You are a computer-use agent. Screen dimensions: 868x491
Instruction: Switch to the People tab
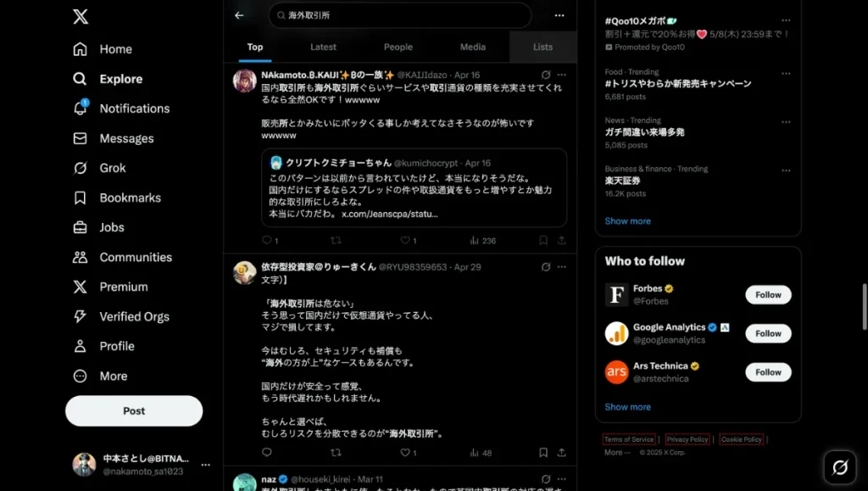tap(398, 47)
